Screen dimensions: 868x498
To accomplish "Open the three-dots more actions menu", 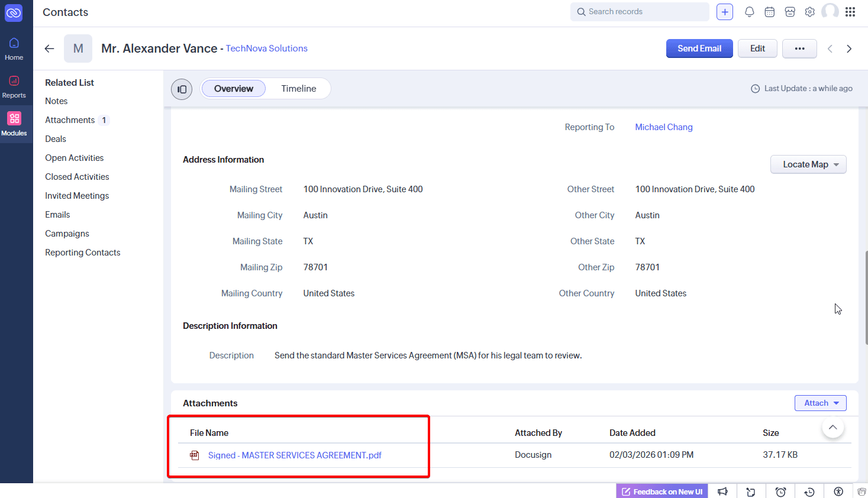I will point(799,48).
